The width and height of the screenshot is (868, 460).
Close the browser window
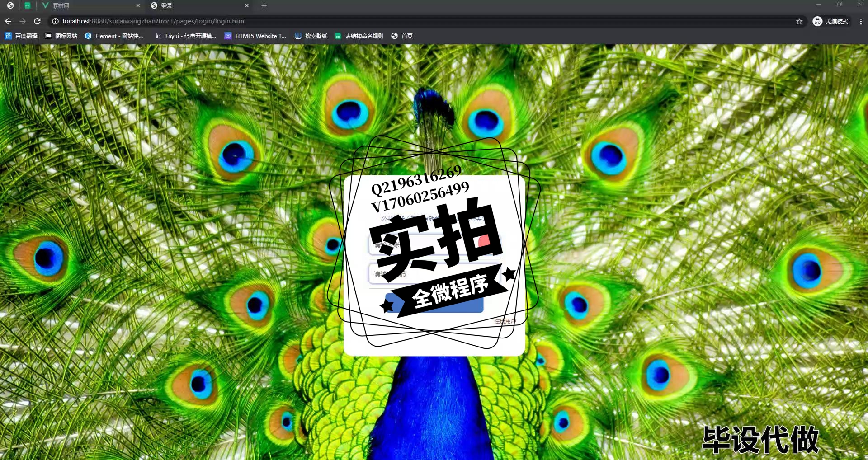coord(860,5)
